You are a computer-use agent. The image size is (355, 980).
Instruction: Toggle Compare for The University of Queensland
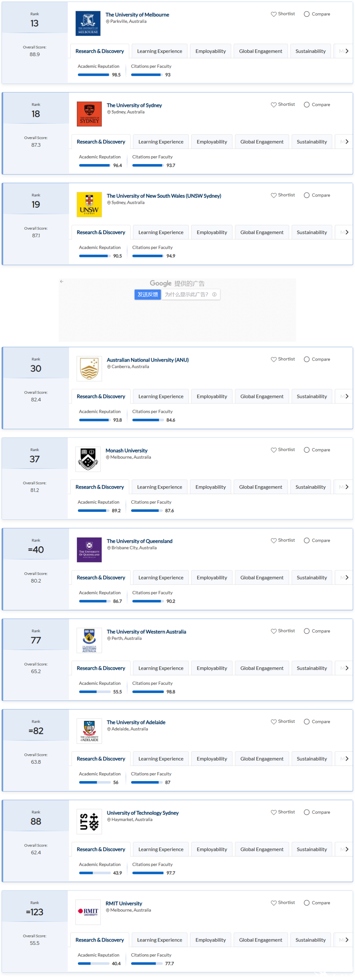[307, 540]
